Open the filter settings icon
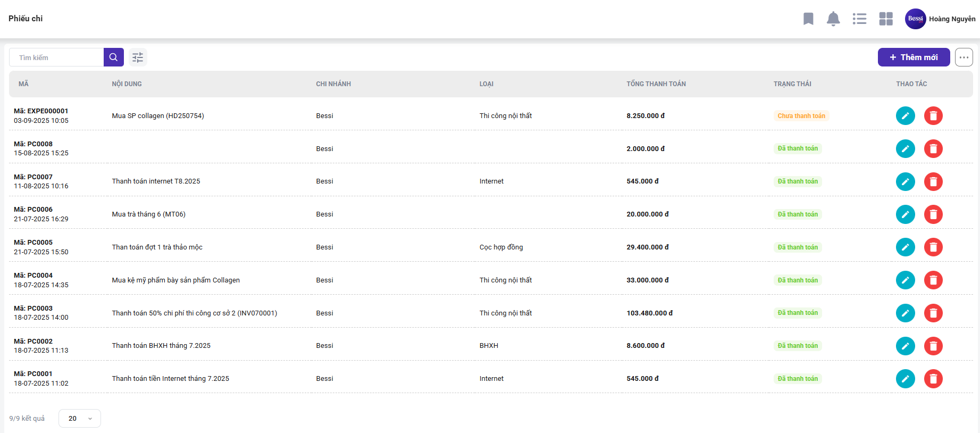The image size is (980, 433). 138,57
